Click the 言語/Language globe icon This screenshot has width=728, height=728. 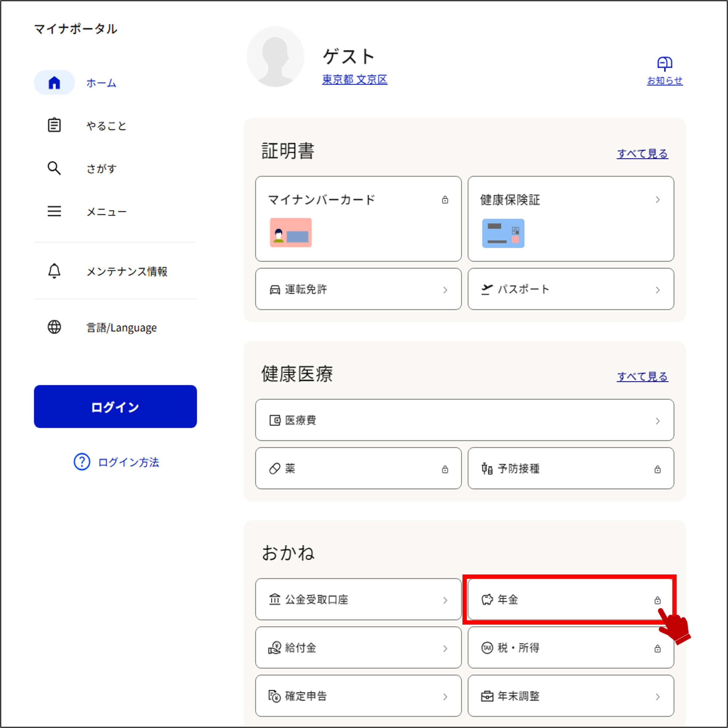click(x=54, y=327)
